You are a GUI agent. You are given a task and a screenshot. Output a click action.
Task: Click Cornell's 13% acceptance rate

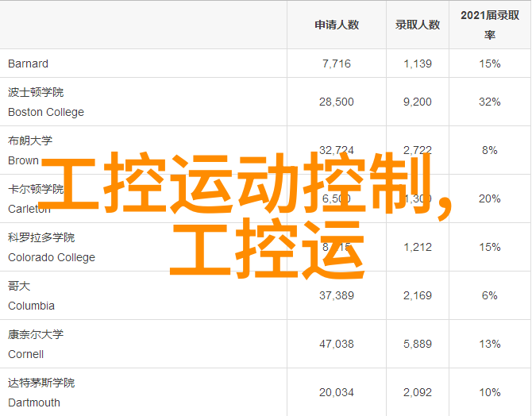pos(490,345)
